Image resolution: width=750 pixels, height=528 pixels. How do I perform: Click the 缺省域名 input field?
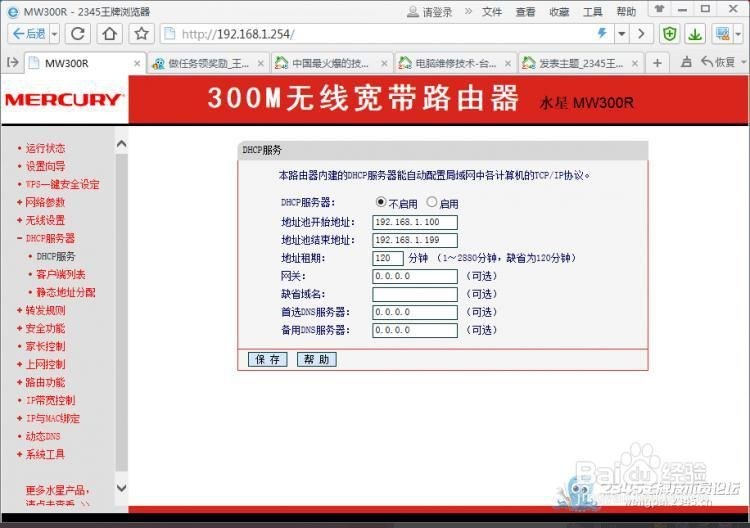click(x=415, y=294)
